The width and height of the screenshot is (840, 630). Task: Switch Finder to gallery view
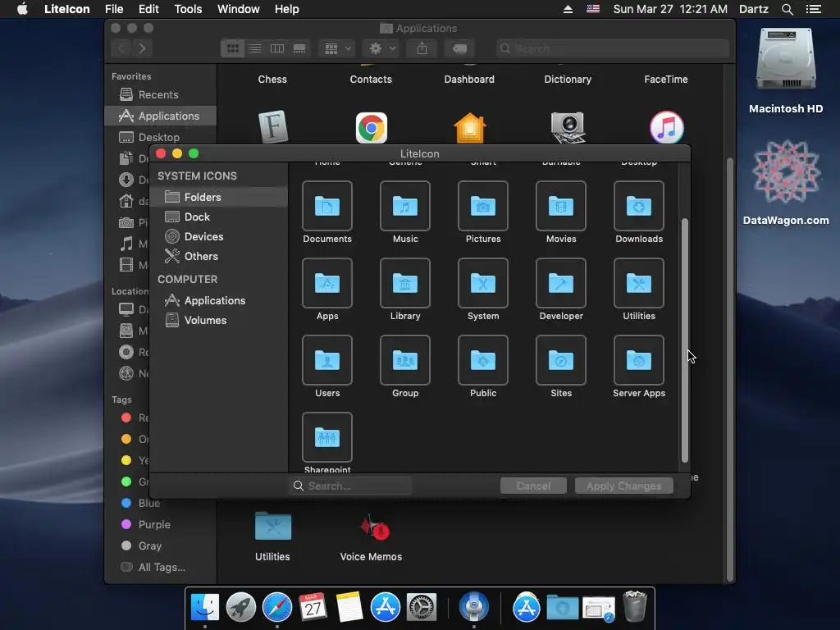click(x=299, y=48)
